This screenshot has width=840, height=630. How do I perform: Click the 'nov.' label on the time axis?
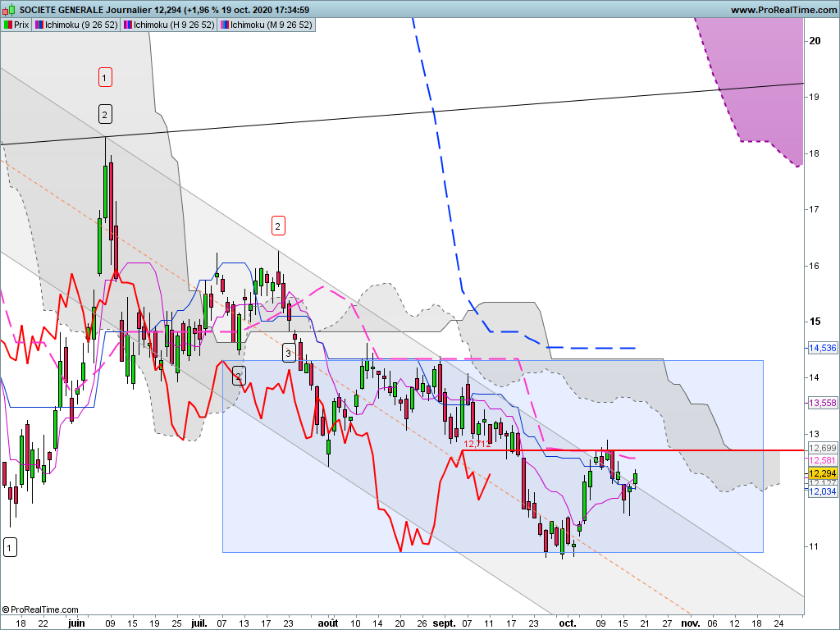click(691, 623)
